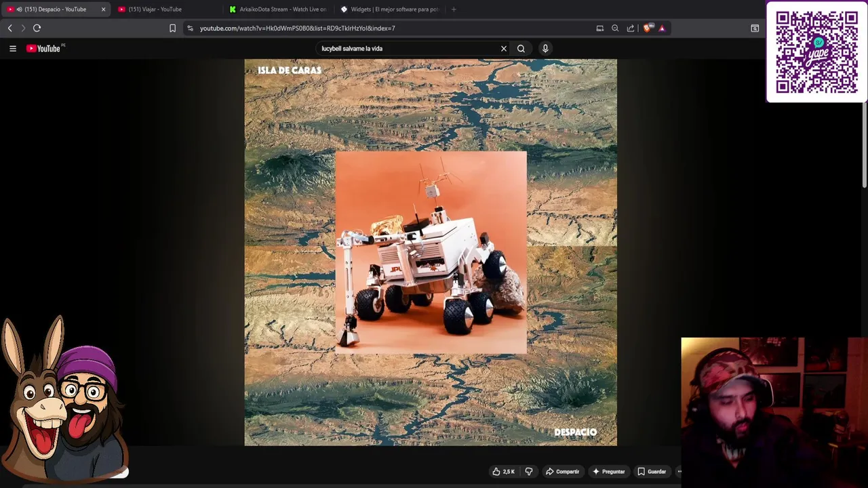
Task: Click the ISLA DE CARAS title overlay
Action: click(x=290, y=70)
